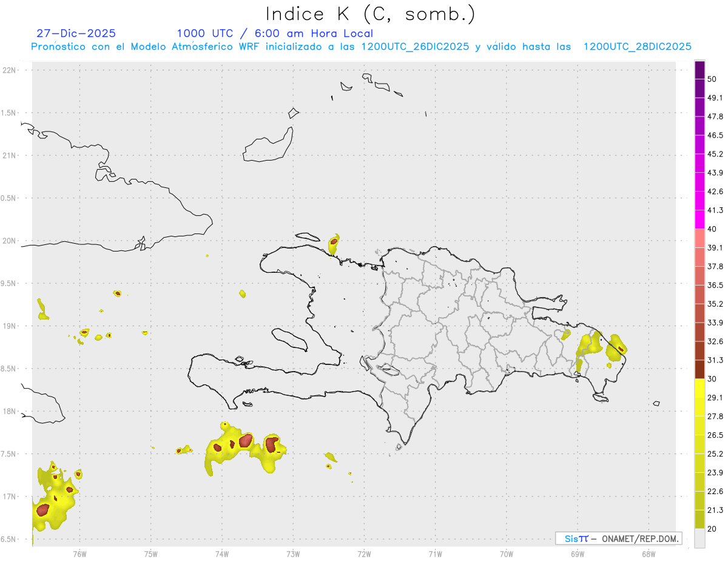Click the dark purple swatch above 50

click(700, 70)
